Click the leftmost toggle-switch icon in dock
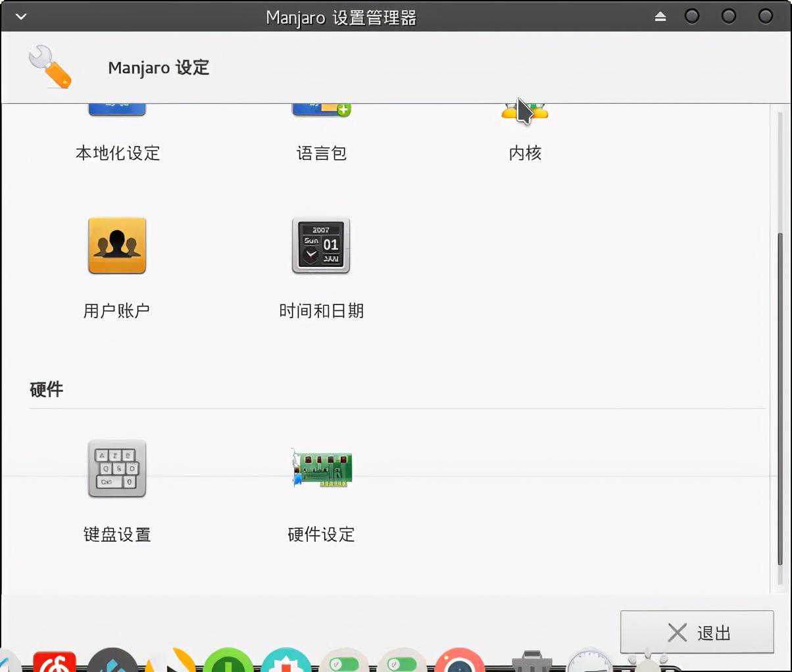The image size is (792, 672). click(x=344, y=662)
